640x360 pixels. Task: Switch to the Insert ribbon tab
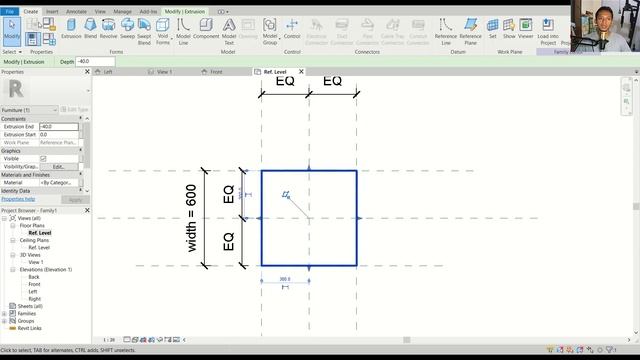tap(52, 11)
